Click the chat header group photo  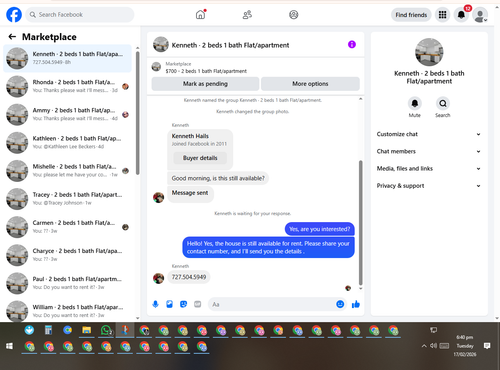click(161, 45)
